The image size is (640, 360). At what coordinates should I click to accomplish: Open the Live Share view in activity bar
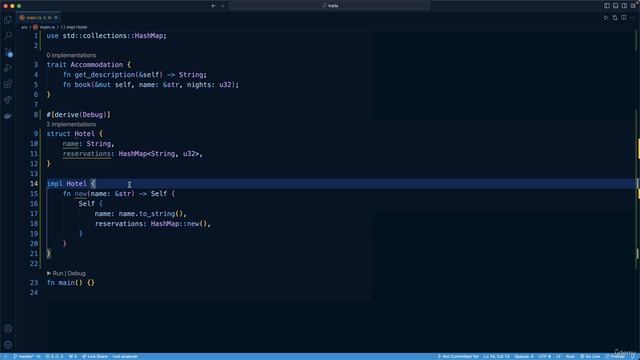[x=8, y=100]
